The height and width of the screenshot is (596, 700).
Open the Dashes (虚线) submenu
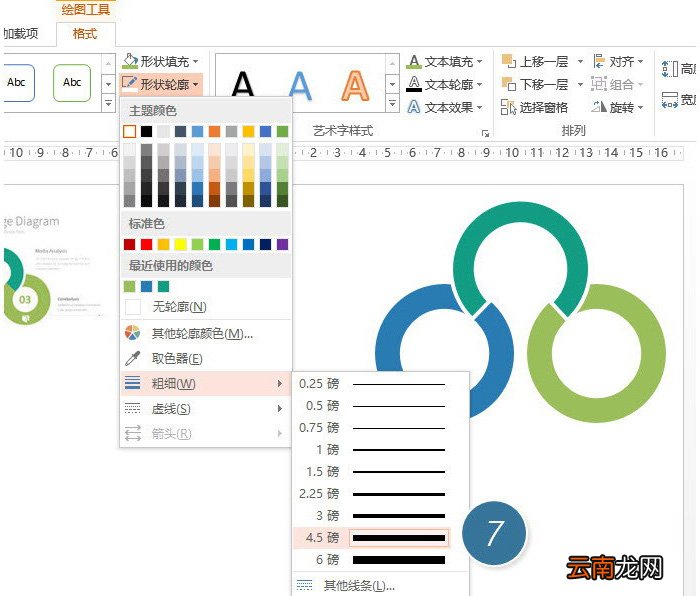(x=206, y=408)
